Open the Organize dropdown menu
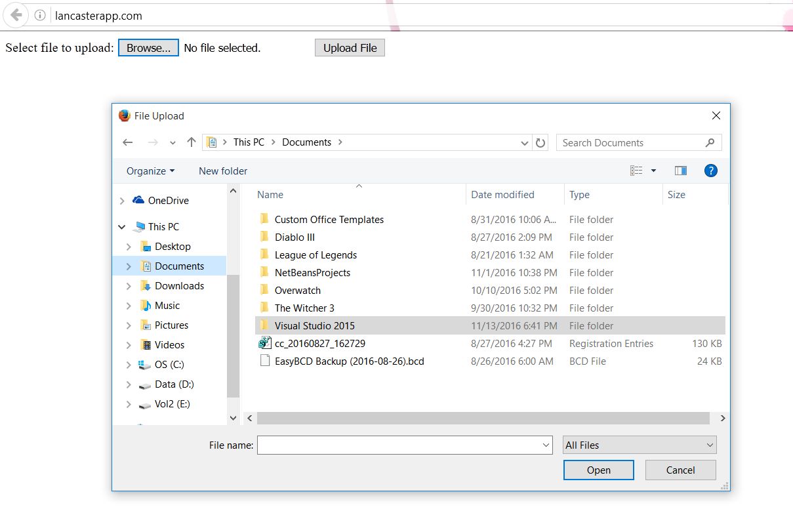The width and height of the screenshot is (793, 532). click(150, 171)
